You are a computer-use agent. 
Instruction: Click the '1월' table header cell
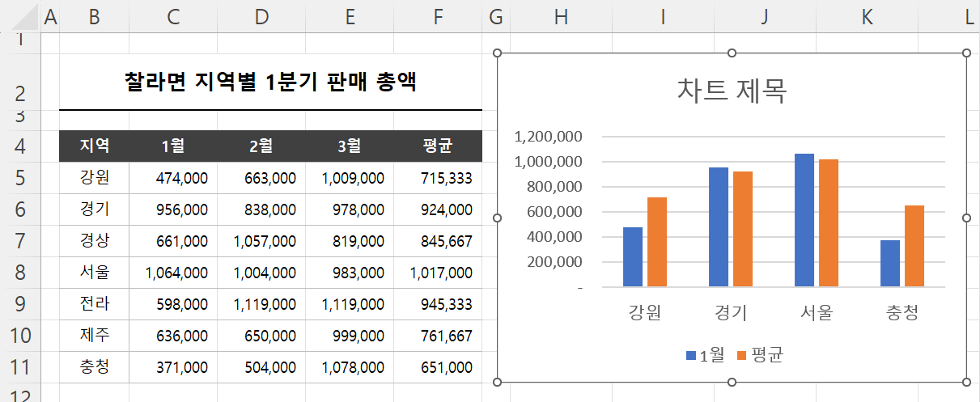click(173, 146)
